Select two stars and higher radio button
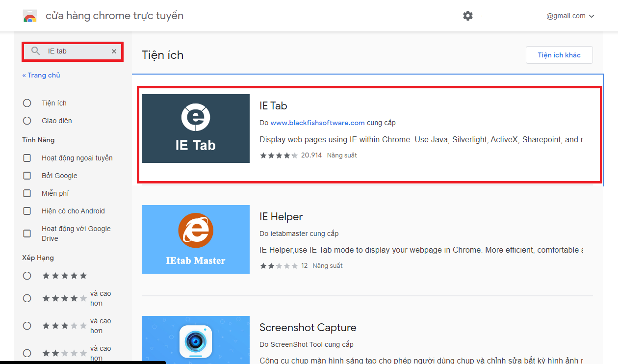Screen dimensions: 618x364 point(27,353)
